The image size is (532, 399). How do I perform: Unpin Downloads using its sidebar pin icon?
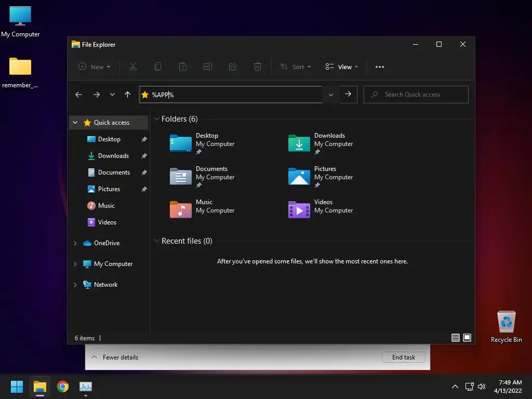point(144,156)
